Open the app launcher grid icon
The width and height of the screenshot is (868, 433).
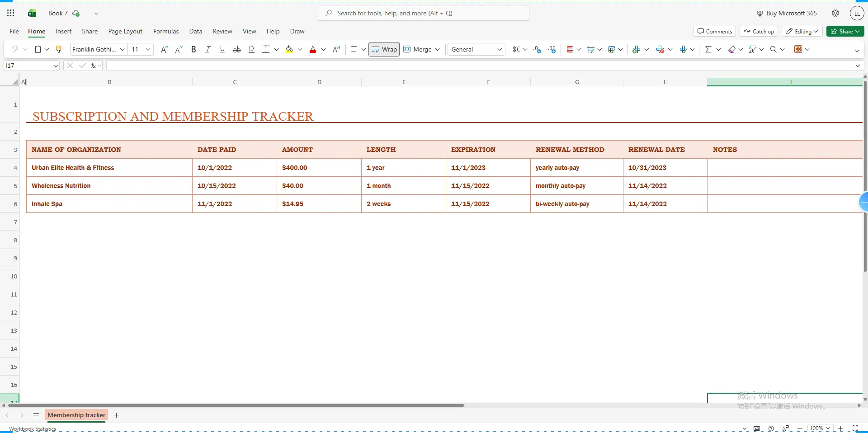(x=11, y=13)
